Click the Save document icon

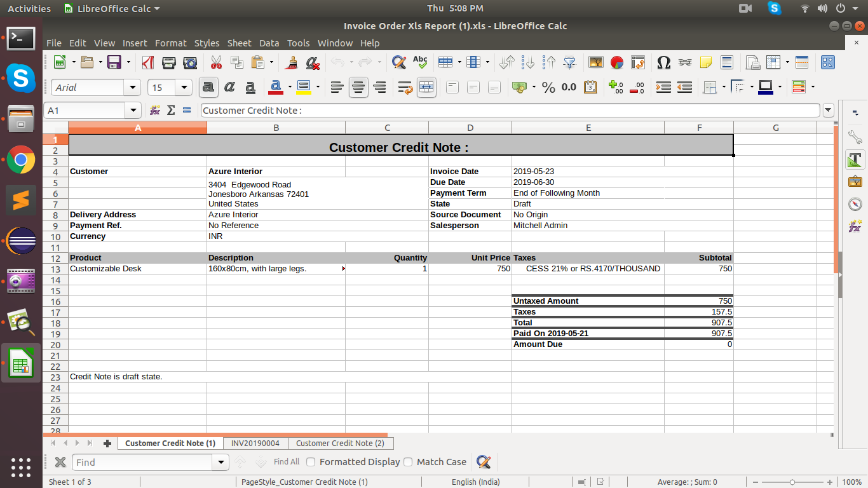tap(114, 62)
